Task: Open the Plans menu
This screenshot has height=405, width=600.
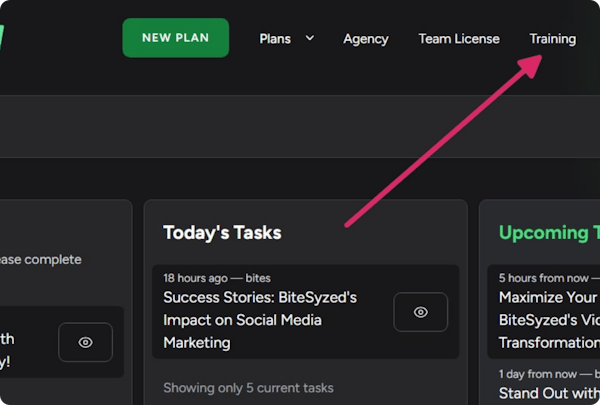Action: [275, 39]
